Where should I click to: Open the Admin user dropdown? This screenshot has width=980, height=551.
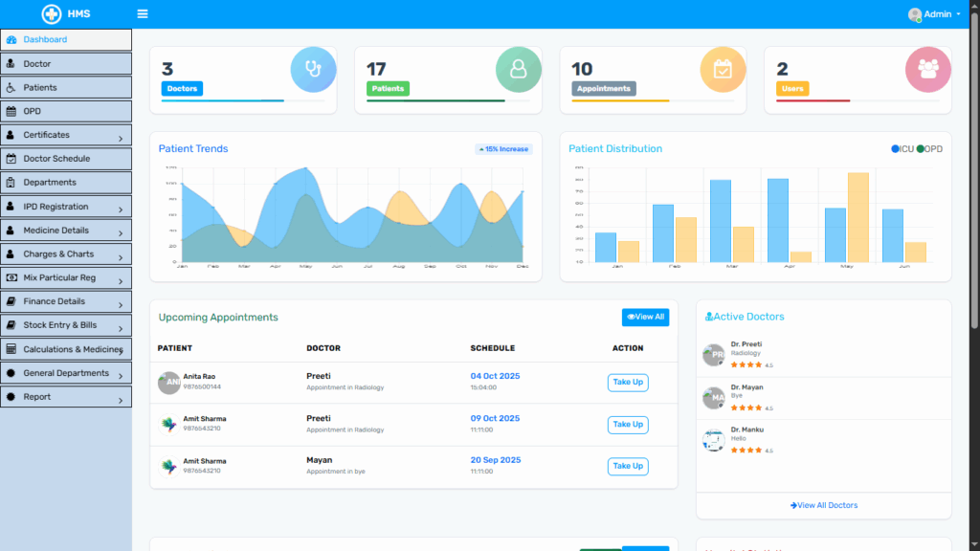[934, 14]
